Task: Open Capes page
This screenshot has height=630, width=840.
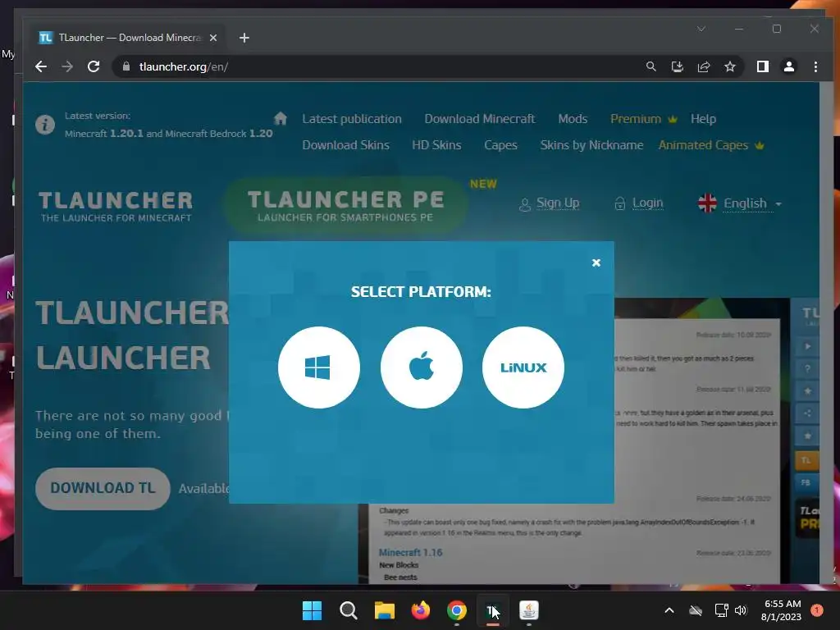Action: click(500, 145)
